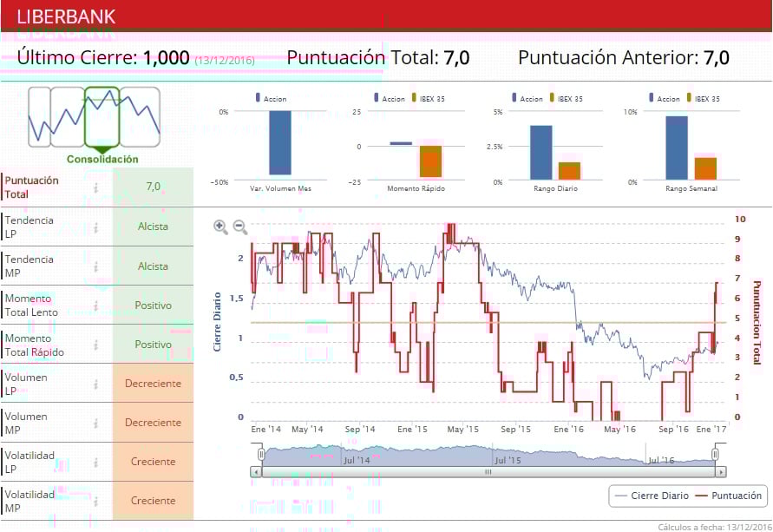This screenshot has width=773, height=532.
Task: Open info icon for Volatilidad LP row
Action: tap(96, 462)
